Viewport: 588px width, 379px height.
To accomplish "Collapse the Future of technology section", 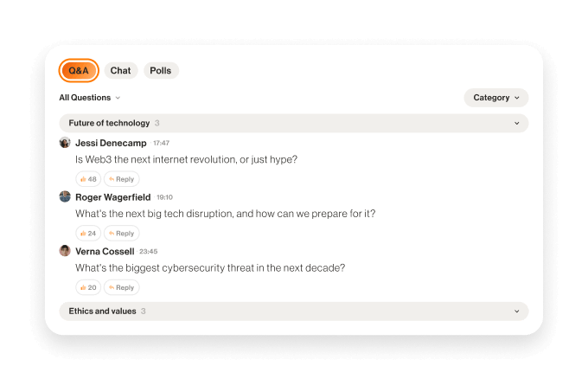I will click(x=517, y=123).
